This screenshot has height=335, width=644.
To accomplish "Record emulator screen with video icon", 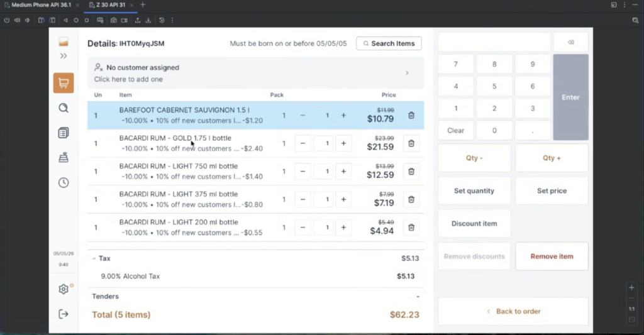I will [x=124, y=20].
